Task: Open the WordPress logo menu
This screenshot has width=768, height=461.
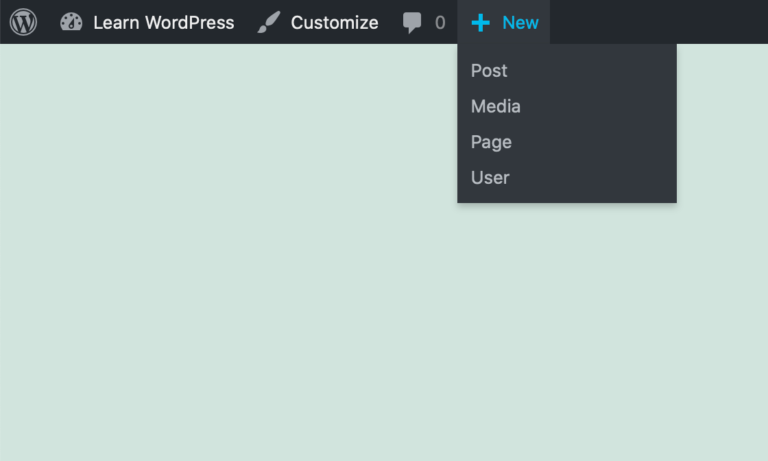Action: 23,23
